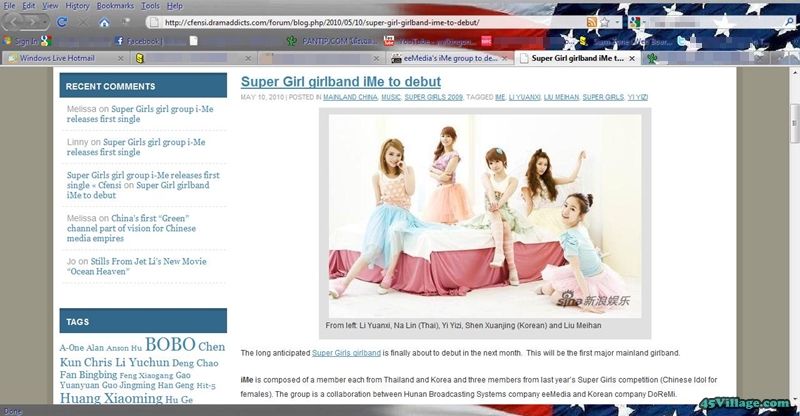
Task: Open the Bookmarks menu
Action: click(115, 6)
